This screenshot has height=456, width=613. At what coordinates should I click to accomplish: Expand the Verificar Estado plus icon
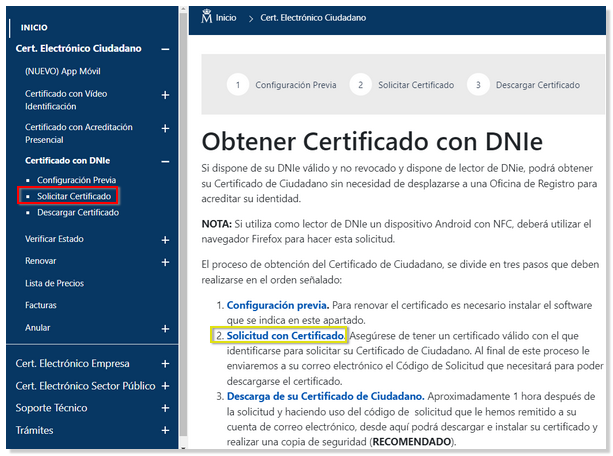click(x=165, y=240)
